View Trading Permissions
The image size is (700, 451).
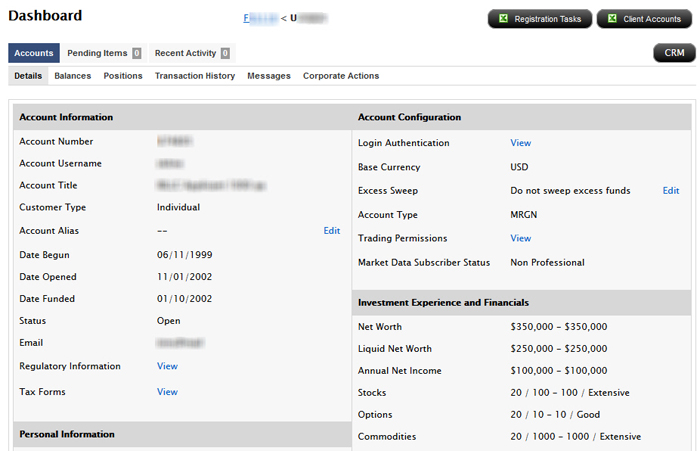click(521, 239)
